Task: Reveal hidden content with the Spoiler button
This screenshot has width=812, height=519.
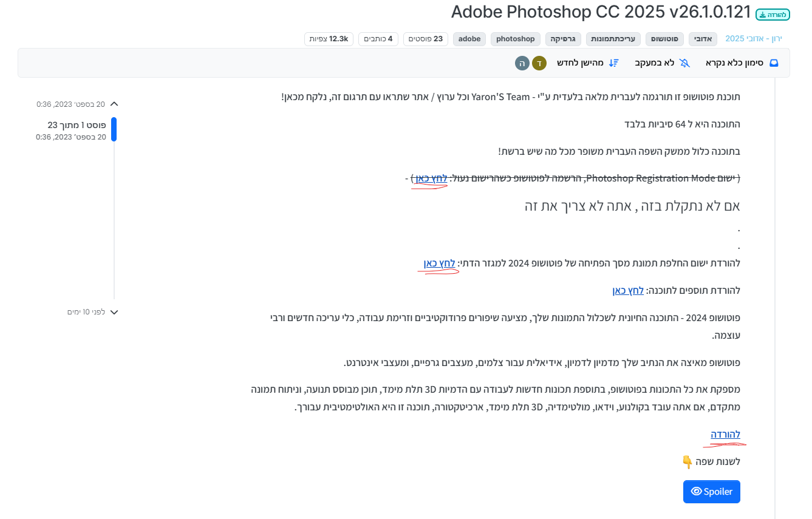Action: [712, 492]
